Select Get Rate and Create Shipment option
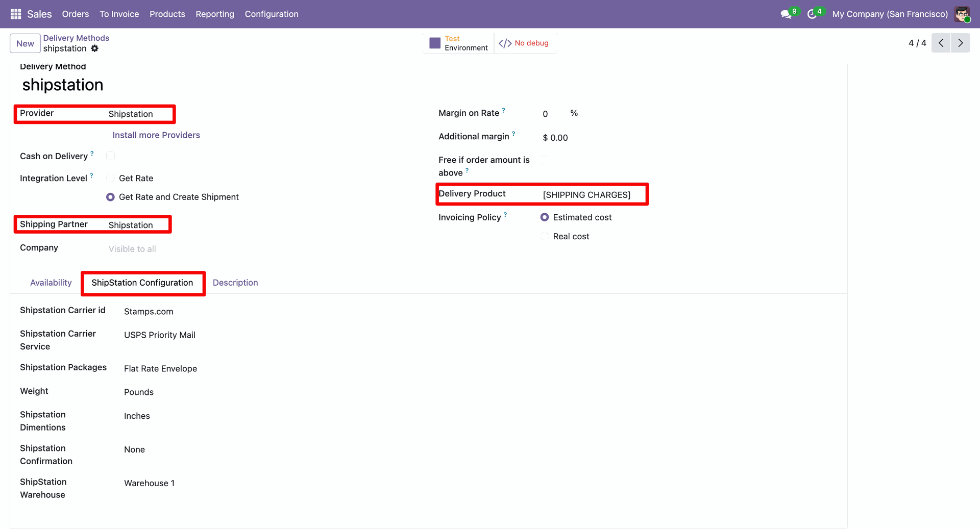980x529 pixels. [x=110, y=197]
